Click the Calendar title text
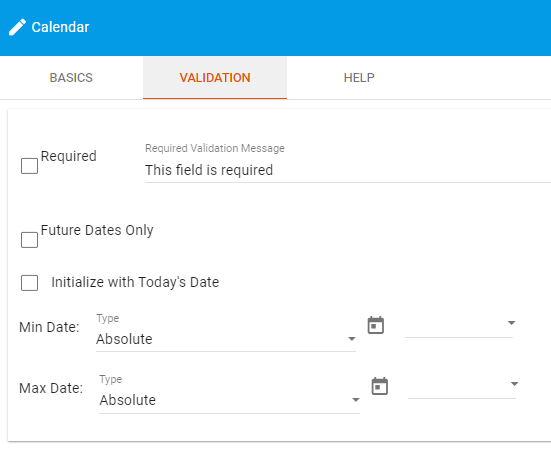Viewport: 551px width, 453px height. 60,27
